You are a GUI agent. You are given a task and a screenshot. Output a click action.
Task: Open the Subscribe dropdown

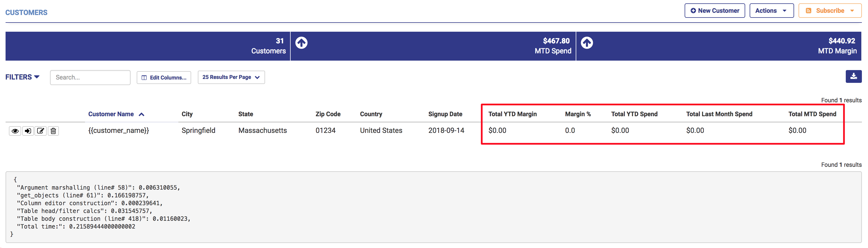tap(830, 11)
